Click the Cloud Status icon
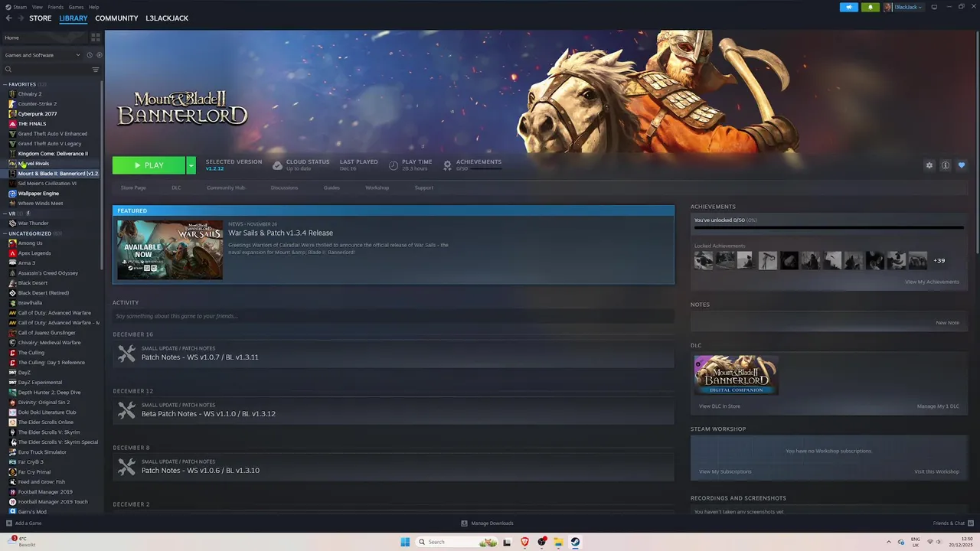The height and width of the screenshot is (551, 980). pyautogui.click(x=277, y=165)
